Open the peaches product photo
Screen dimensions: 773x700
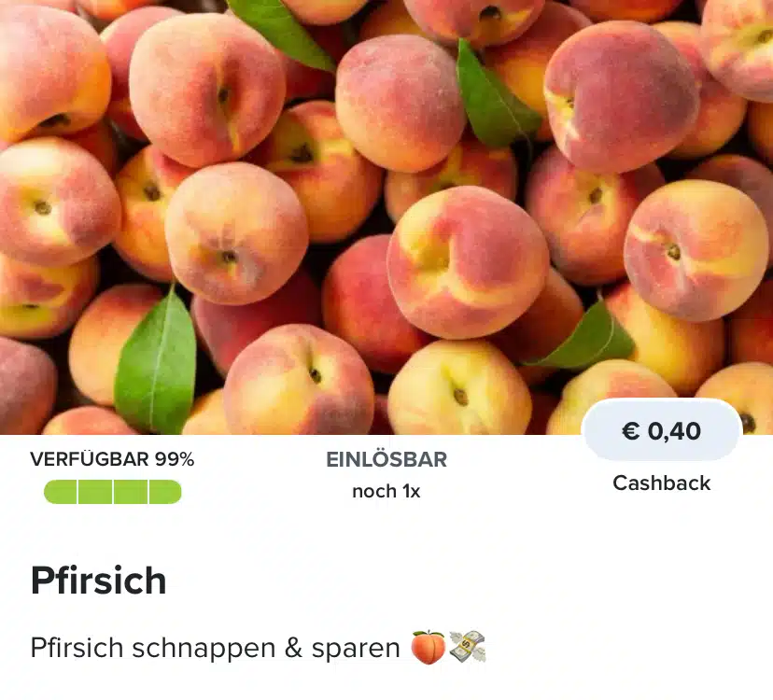click(386, 217)
